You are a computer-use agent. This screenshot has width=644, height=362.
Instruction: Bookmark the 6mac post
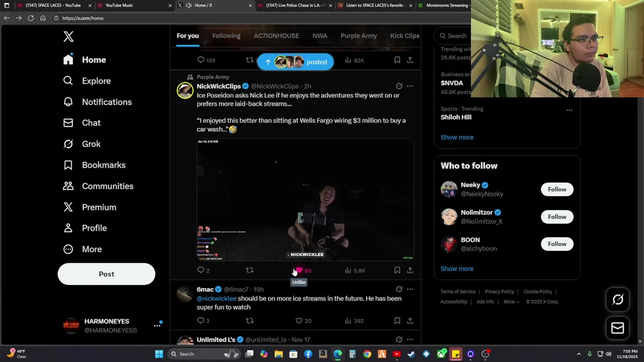(397, 321)
